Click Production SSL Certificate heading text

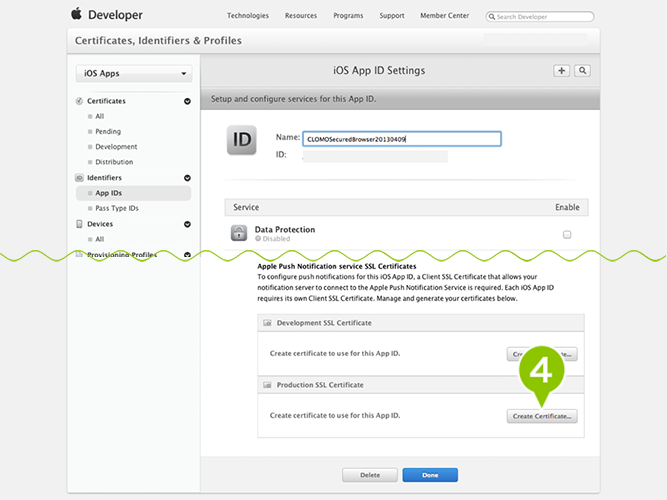tap(320, 385)
